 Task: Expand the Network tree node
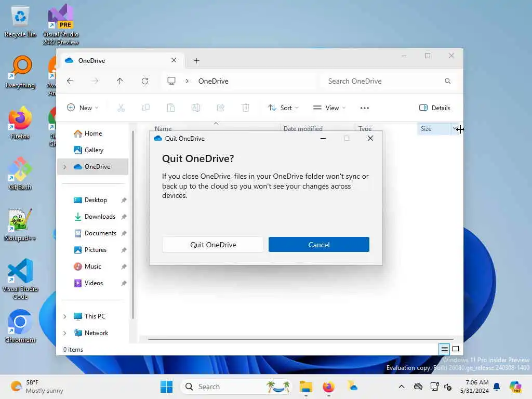tap(65, 333)
